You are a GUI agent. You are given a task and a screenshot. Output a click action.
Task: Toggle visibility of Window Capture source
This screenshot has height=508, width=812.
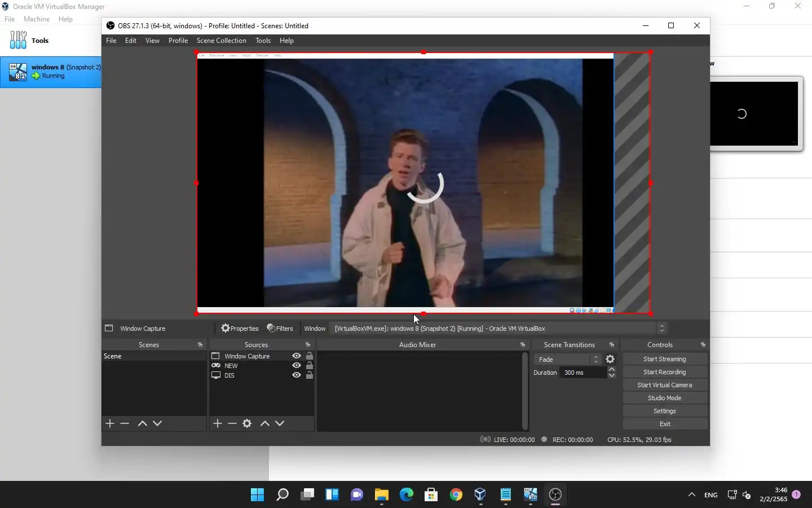tap(297, 356)
